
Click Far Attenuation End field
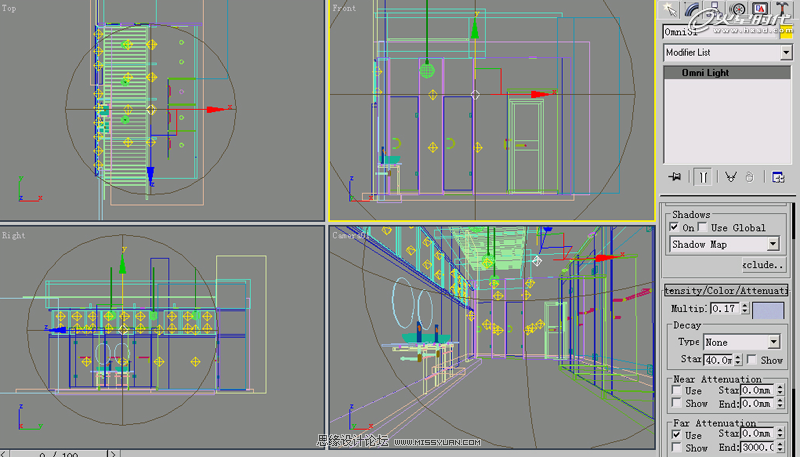(758, 447)
